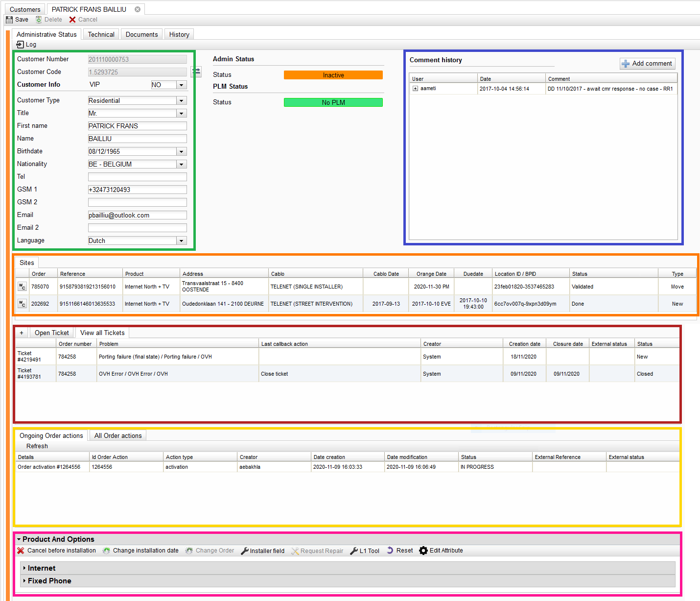Open the Customer Type dropdown
700x601 pixels.
181,101
